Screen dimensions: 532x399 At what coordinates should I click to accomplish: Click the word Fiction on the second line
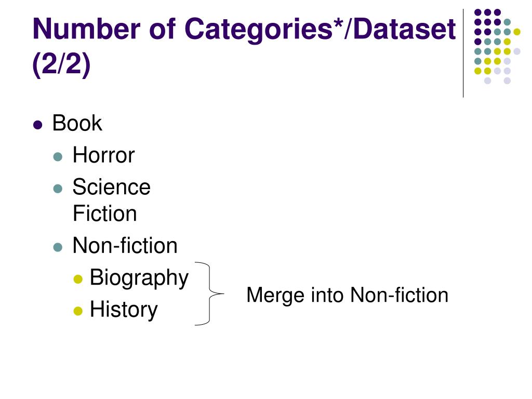[104, 214]
